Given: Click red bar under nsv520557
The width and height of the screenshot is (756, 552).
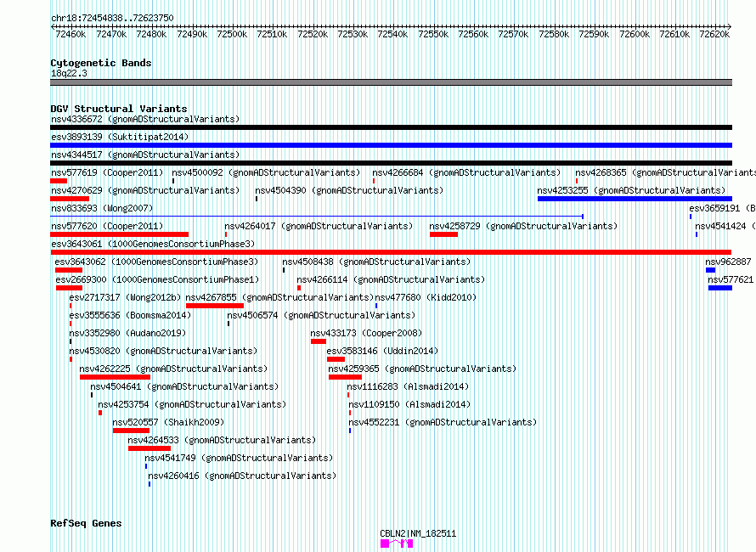Looking at the screenshot, I should click(x=131, y=431).
